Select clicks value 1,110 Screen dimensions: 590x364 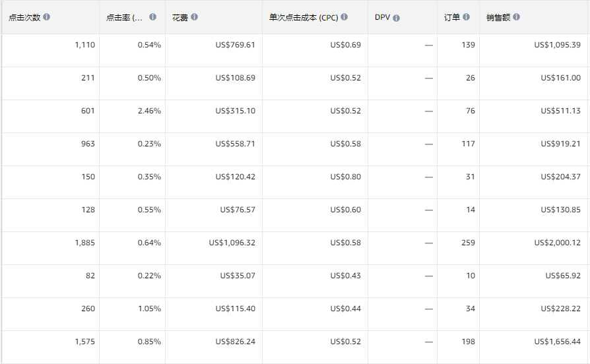tap(85, 45)
